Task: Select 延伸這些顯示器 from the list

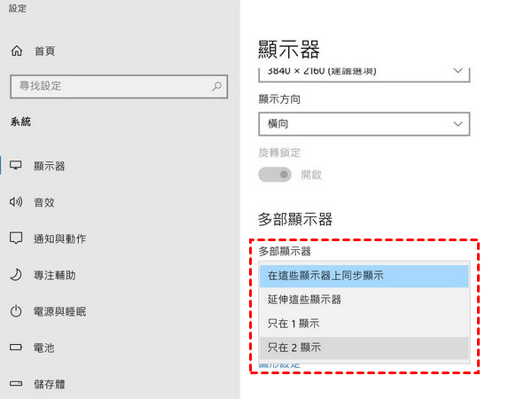Action: tap(364, 300)
